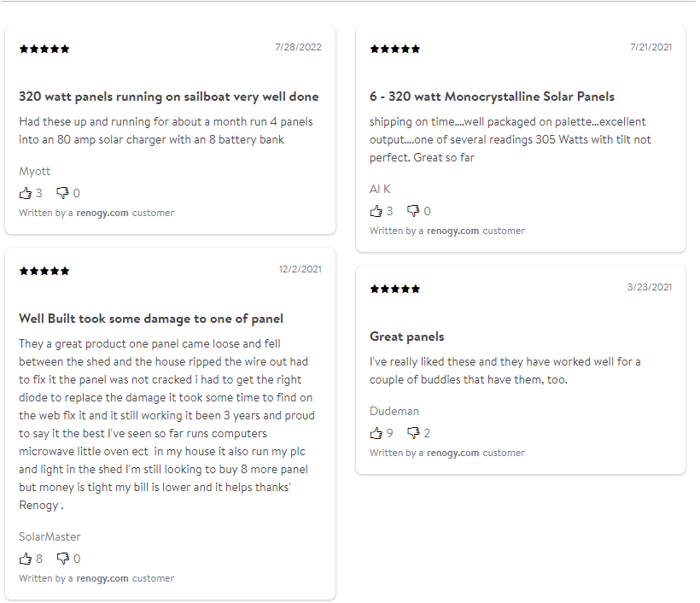Thumbs up Dudeman's Great panels review
The image size is (700, 603).
coord(376,433)
